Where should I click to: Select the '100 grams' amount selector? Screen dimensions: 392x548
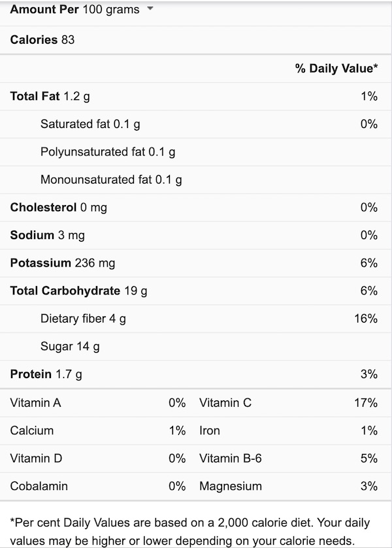(111, 9)
